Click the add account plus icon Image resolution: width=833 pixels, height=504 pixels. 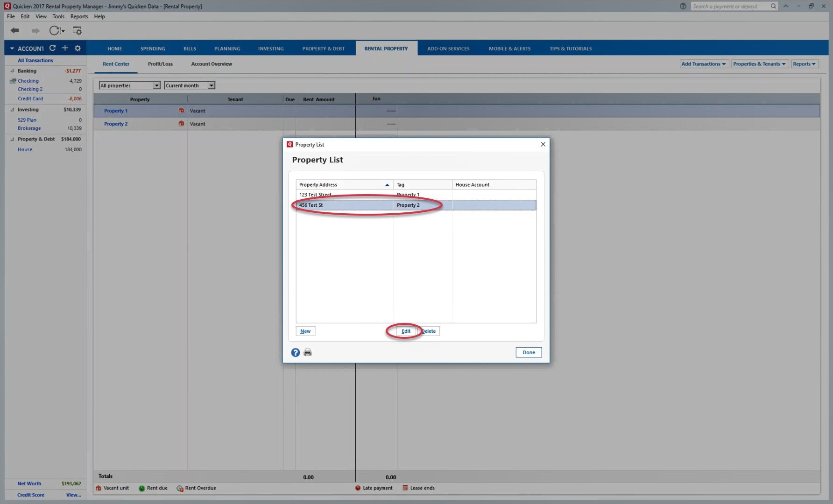(x=65, y=48)
